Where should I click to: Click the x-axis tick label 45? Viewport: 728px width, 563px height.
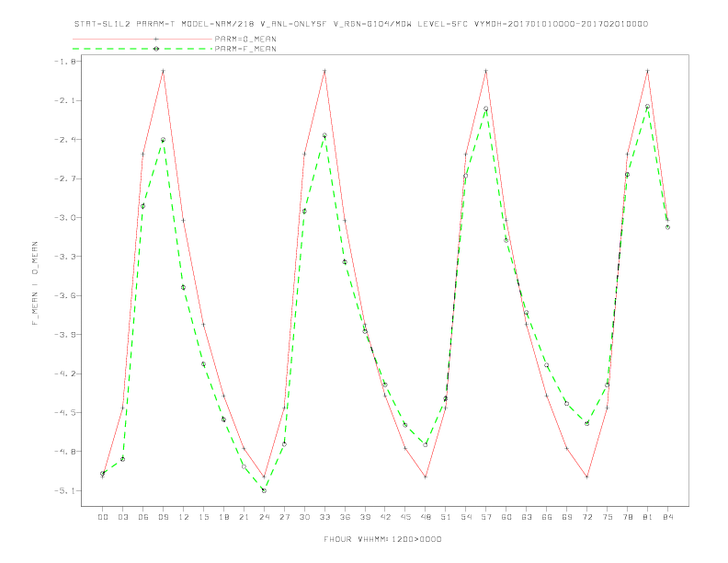[405, 517]
